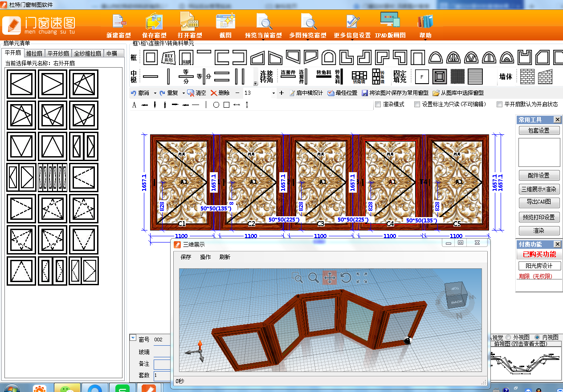
Task: Click the 套数 input field
Action: pos(162,375)
